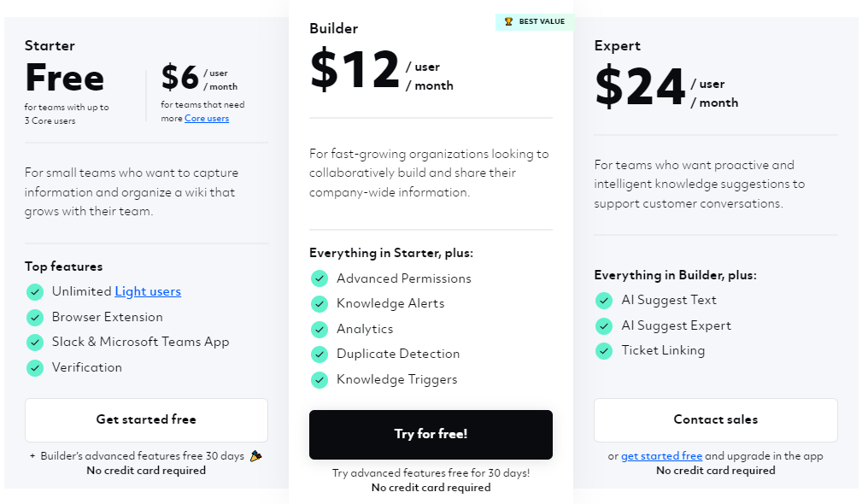Click the Get started free button

click(146, 420)
